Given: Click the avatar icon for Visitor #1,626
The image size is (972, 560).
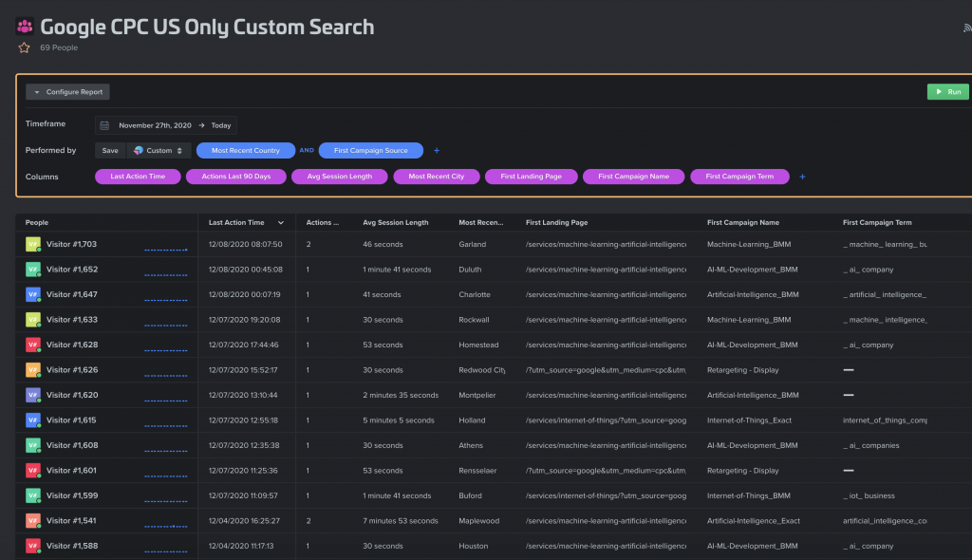Looking at the screenshot, I should [x=33, y=369].
